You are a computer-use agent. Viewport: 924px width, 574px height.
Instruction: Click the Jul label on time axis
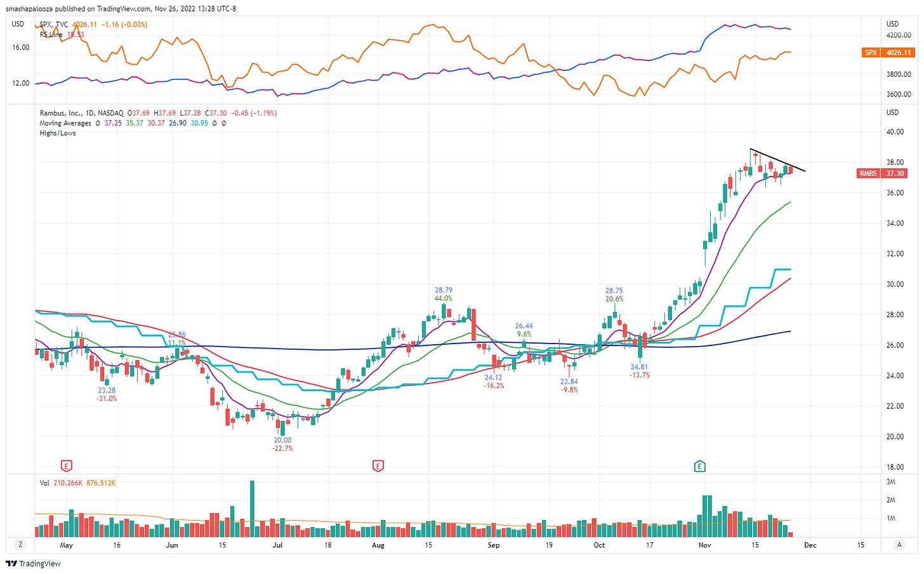pos(277,545)
